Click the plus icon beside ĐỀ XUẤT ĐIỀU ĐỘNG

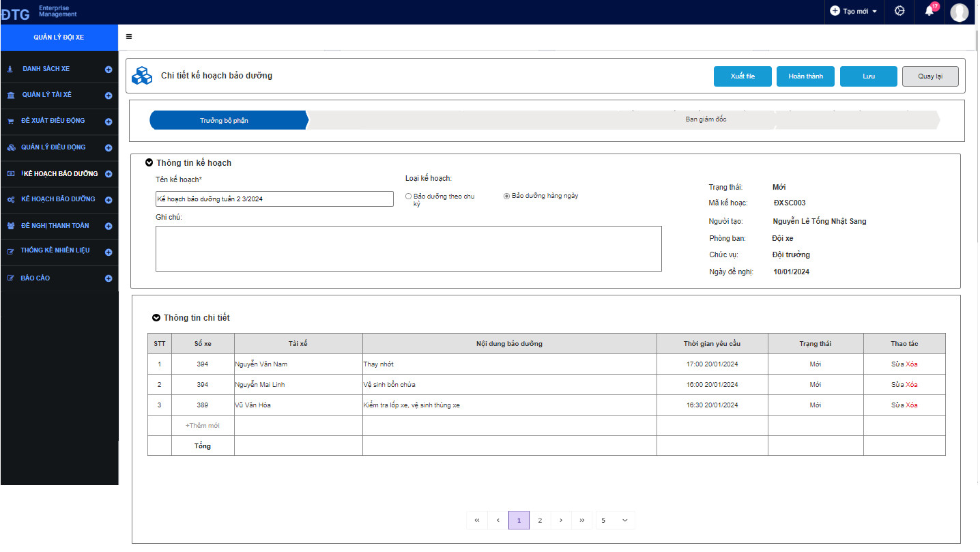click(109, 121)
